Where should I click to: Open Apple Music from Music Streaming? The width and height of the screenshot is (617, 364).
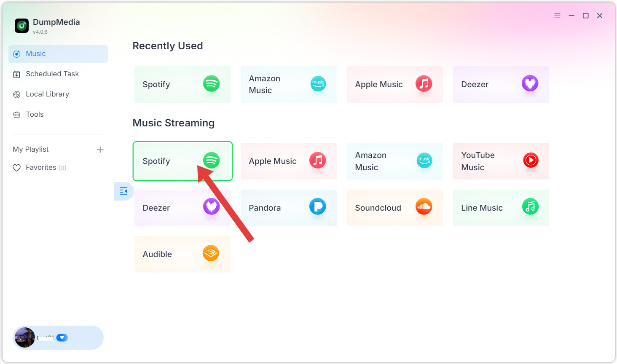288,161
